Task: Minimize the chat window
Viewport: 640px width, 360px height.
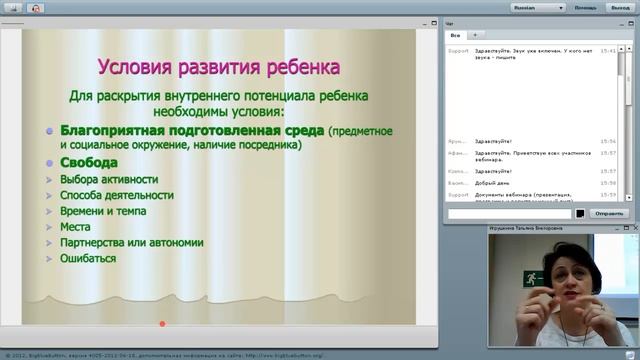Action: [x=622, y=24]
